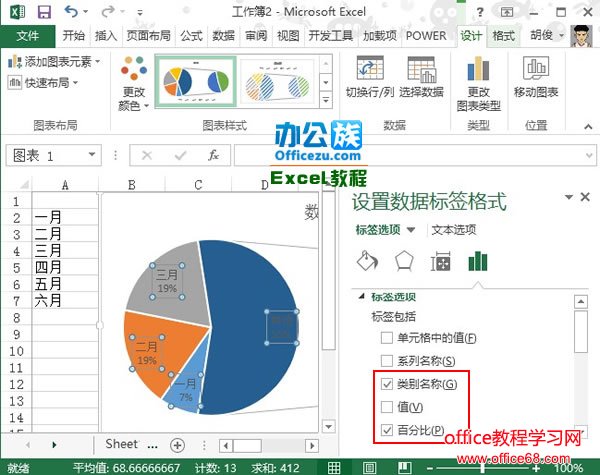Click the Undo arrow icon
Viewport: 600px width, 475px height.
pos(72,11)
